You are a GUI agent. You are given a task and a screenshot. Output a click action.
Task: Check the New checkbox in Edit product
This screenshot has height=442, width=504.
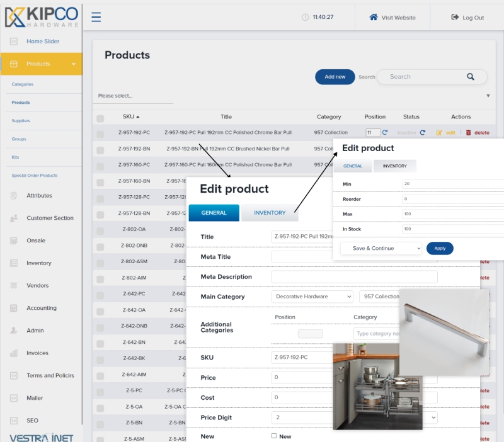tap(273, 435)
